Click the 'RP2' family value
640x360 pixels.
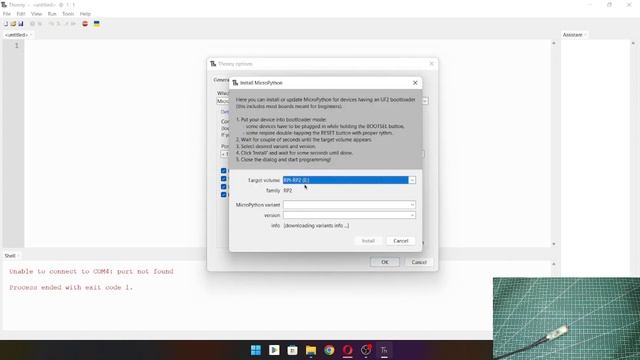(x=288, y=191)
